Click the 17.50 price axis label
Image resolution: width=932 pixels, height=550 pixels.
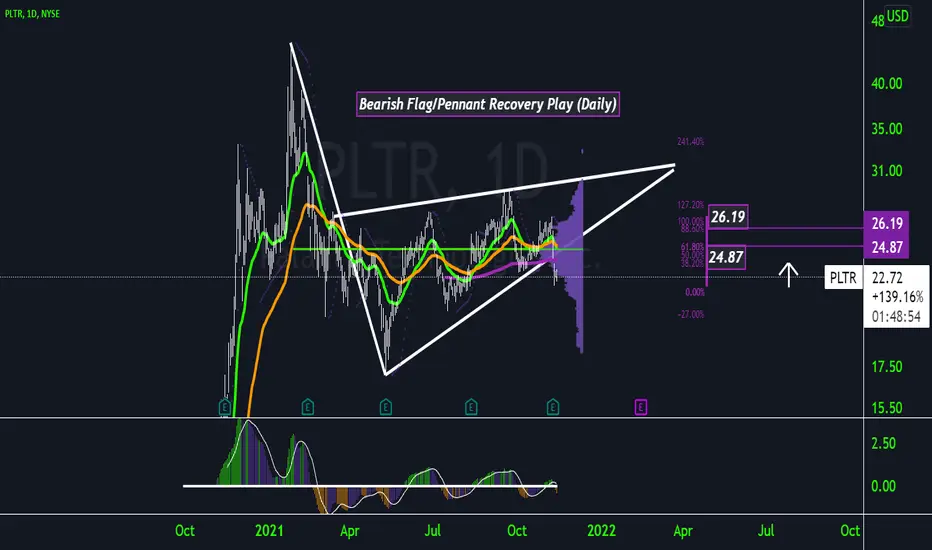(886, 367)
